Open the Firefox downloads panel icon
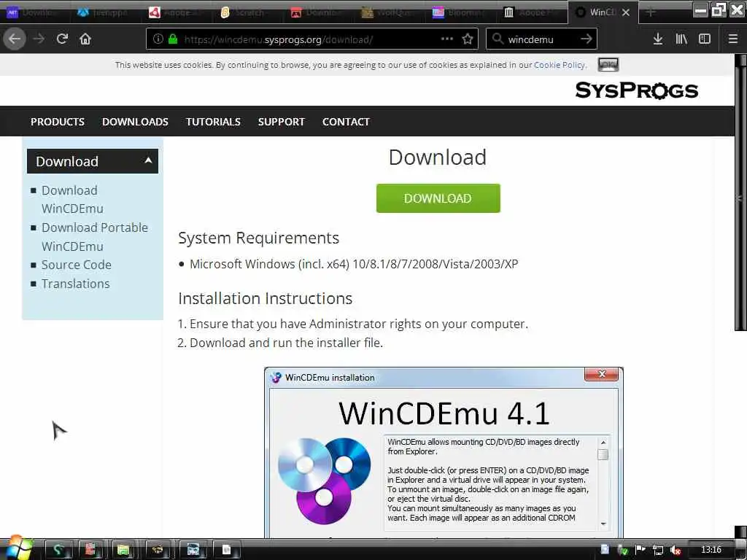Viewport: 747px width, 560px height. click(658, 39)
